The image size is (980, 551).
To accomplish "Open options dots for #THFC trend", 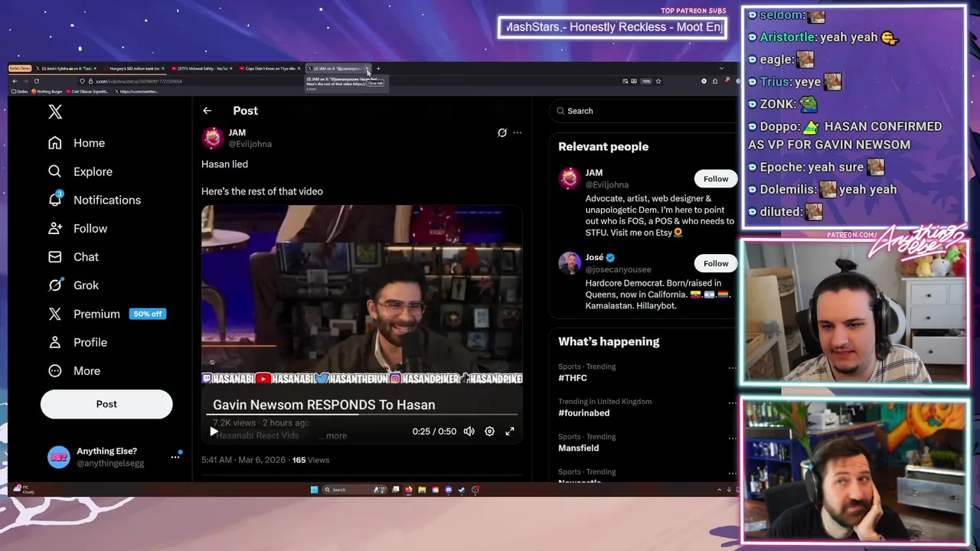I will click(x=733, y=368).
